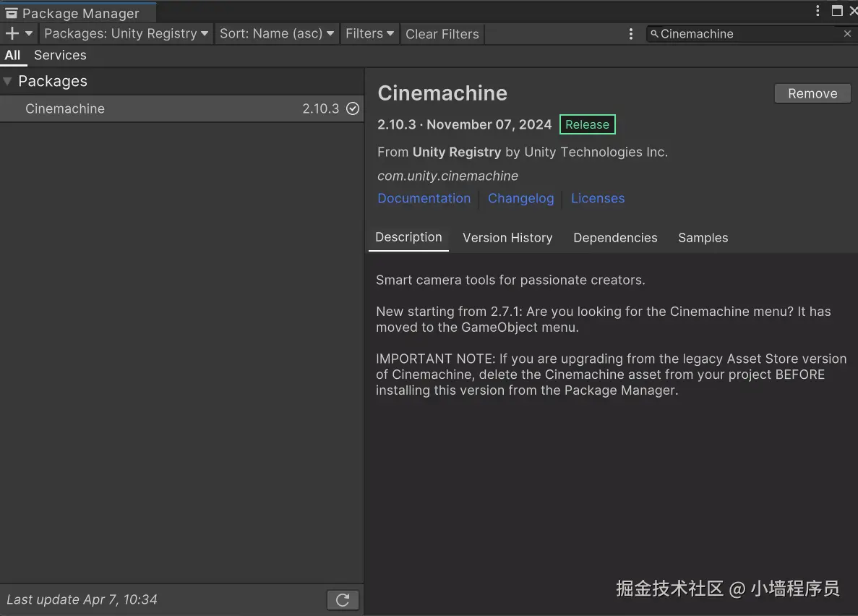Click the Clear Filters button
858x616 pixels.
coord(442,34)
